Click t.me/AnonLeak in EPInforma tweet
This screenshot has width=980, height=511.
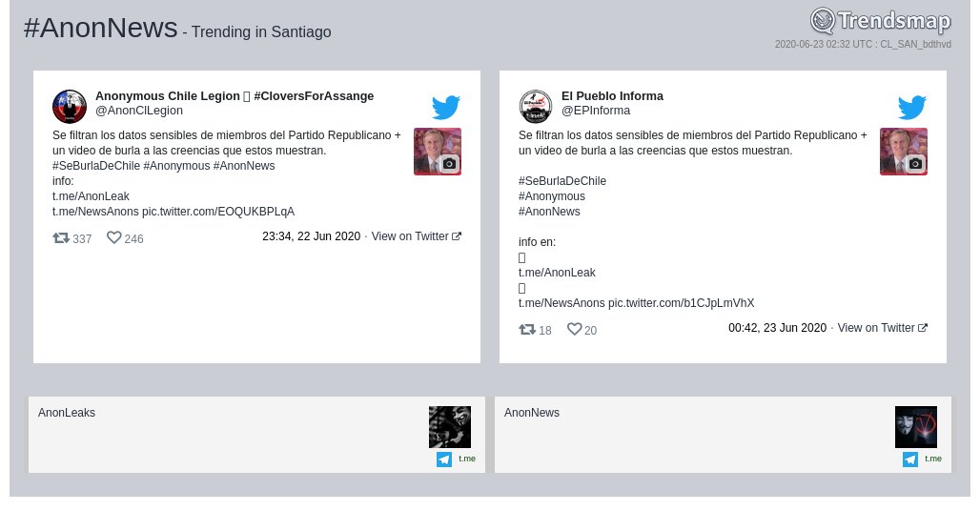coord(557,273)
